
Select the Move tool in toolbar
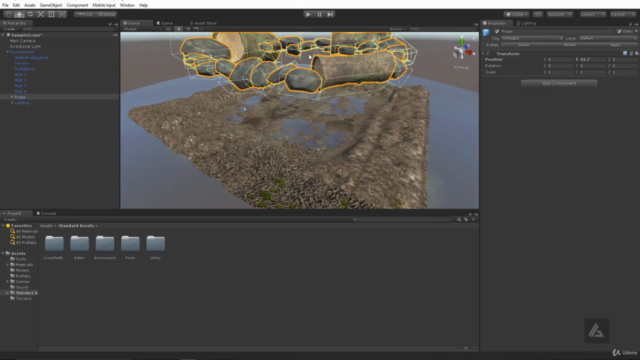(19, 14)
